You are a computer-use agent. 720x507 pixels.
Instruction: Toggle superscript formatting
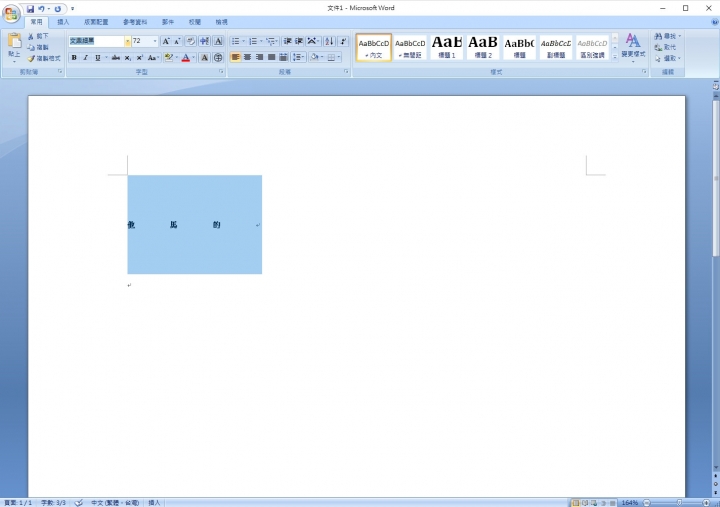tap(139, 57)
